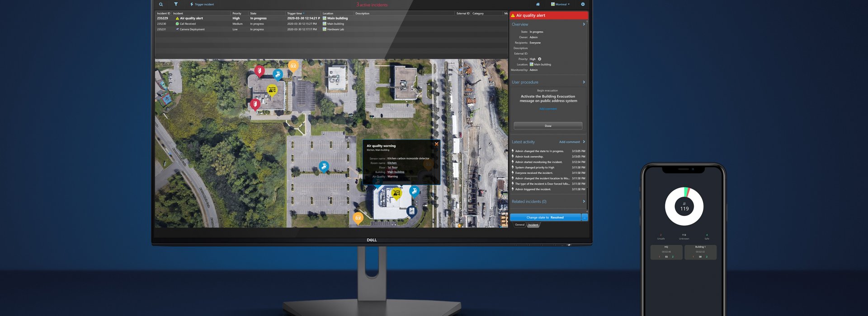Select the Camera Deployment incident row
This screenshot has width=868, height=316.
pos(332,29)
